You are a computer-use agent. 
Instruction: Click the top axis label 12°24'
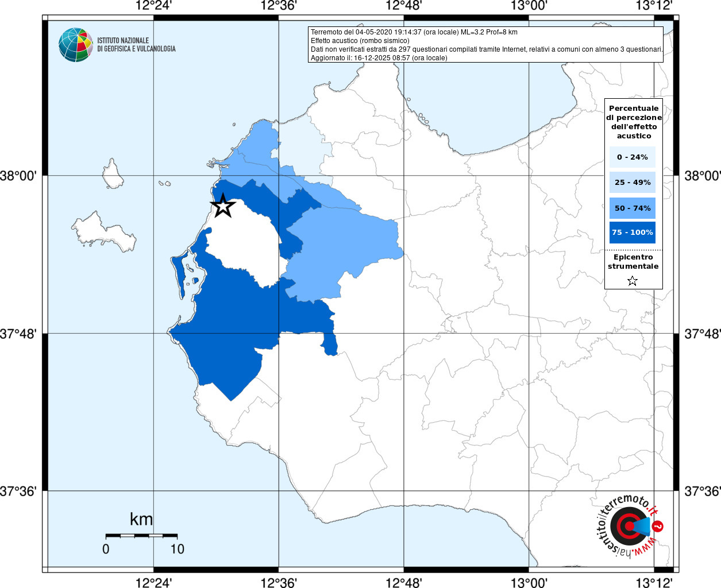coord(153,6)
